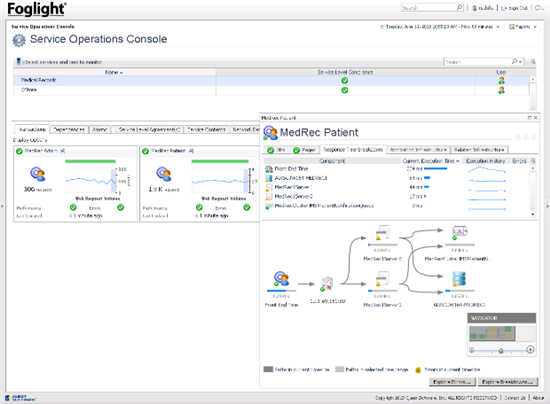Click the Execution History column header
Screen dimensions: 550x404
tap(485, 161)
